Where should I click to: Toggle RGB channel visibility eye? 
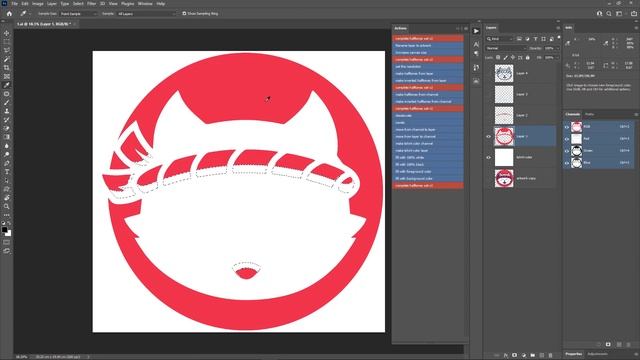click(x=567, y=127)
